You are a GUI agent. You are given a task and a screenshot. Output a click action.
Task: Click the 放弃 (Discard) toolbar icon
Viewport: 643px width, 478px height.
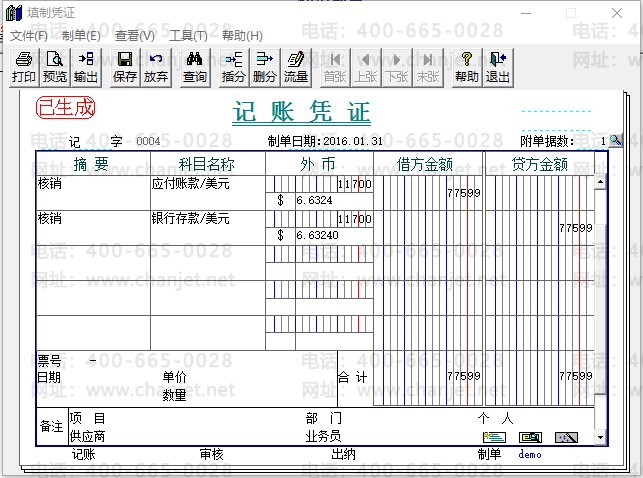point(156,67)
